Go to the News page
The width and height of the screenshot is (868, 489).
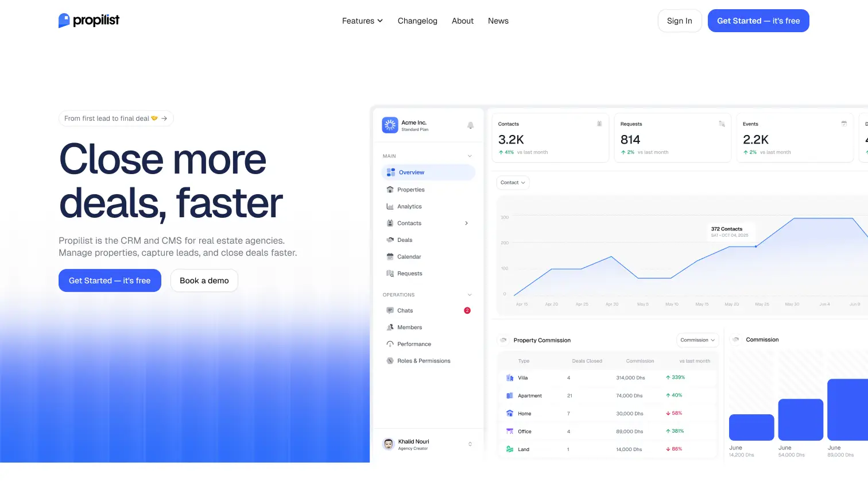click(498, 21)
